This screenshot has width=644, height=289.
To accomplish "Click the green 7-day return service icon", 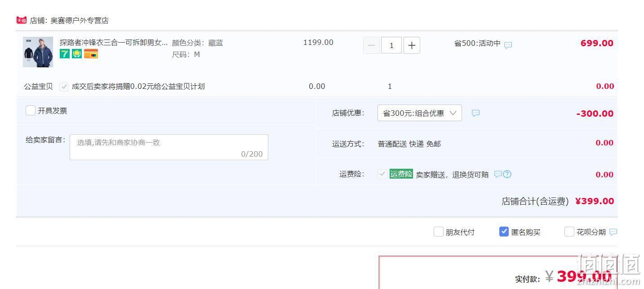I will point(65,54).
